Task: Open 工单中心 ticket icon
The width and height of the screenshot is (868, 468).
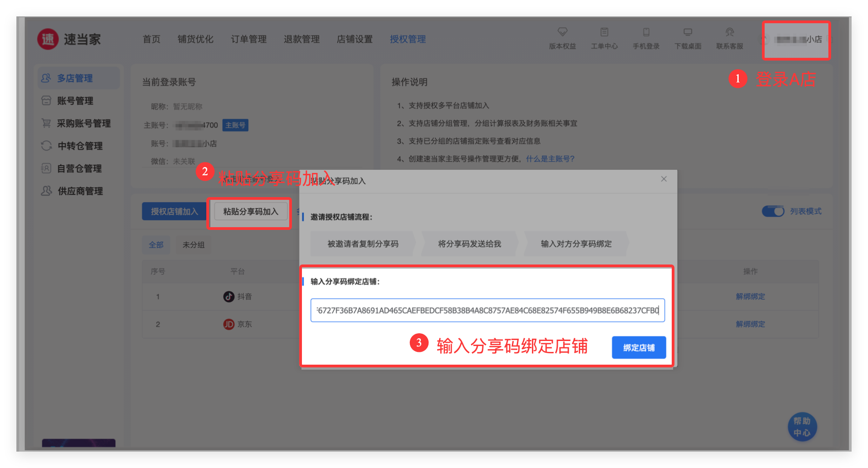Action: (604, 32)
